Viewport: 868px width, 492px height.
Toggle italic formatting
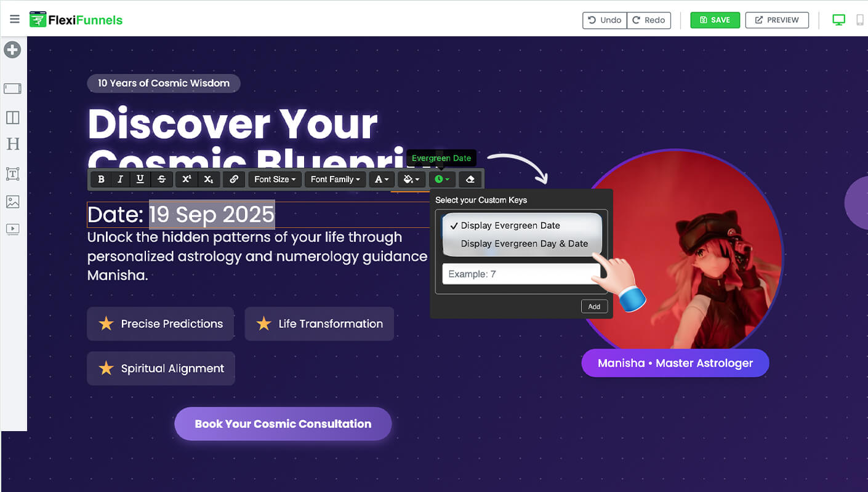pyautogui.click(x=120, y=180)
